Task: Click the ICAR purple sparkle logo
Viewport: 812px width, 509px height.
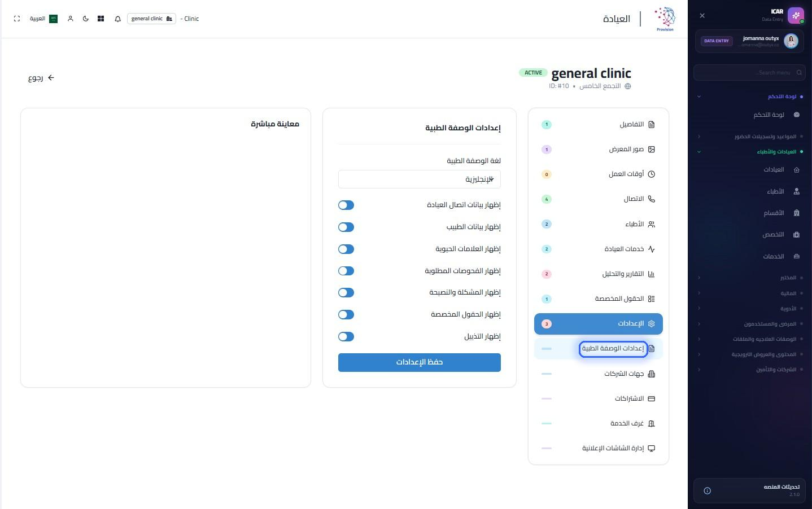Action: point(796,15)
